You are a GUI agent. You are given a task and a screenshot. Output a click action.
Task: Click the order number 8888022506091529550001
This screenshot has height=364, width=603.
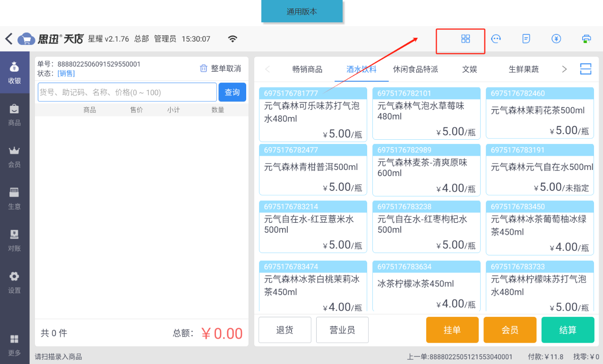[x=99, y=64]
